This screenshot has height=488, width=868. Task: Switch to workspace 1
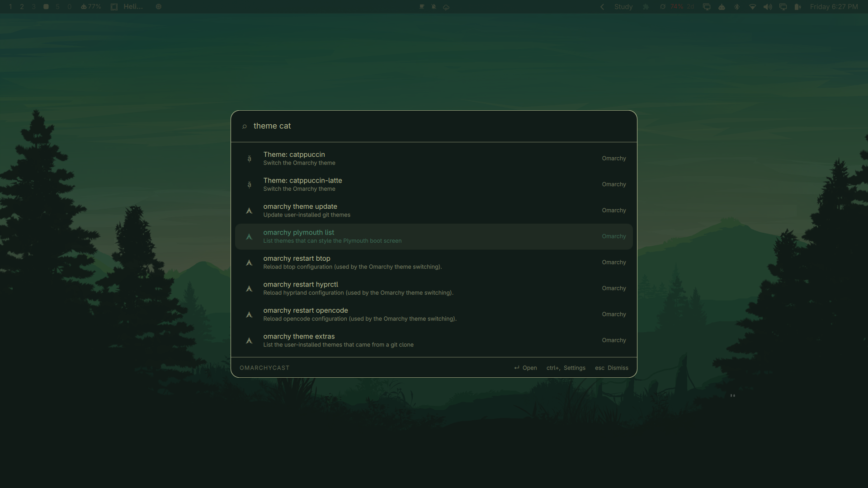coord(10,7)
